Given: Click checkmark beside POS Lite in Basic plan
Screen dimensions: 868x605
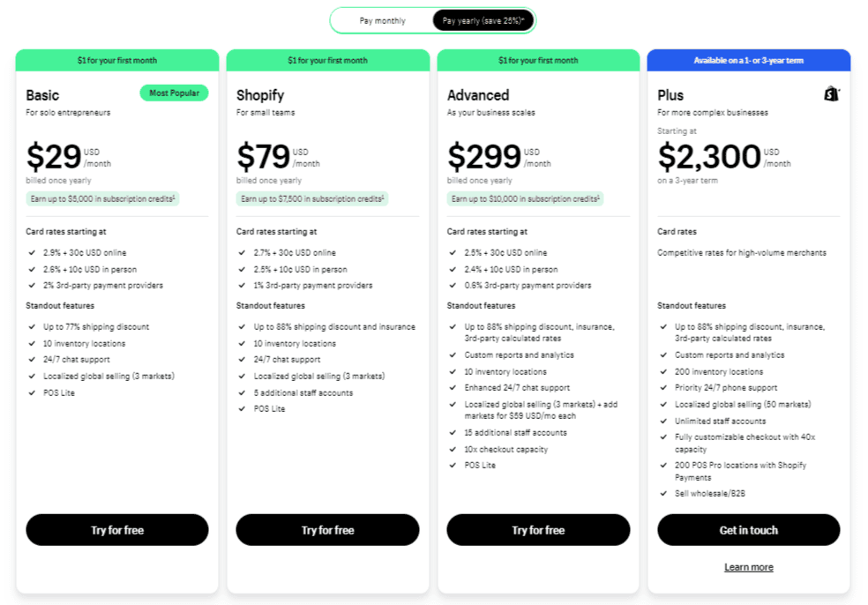Looking at the screenshot, I should coord(32,392).
